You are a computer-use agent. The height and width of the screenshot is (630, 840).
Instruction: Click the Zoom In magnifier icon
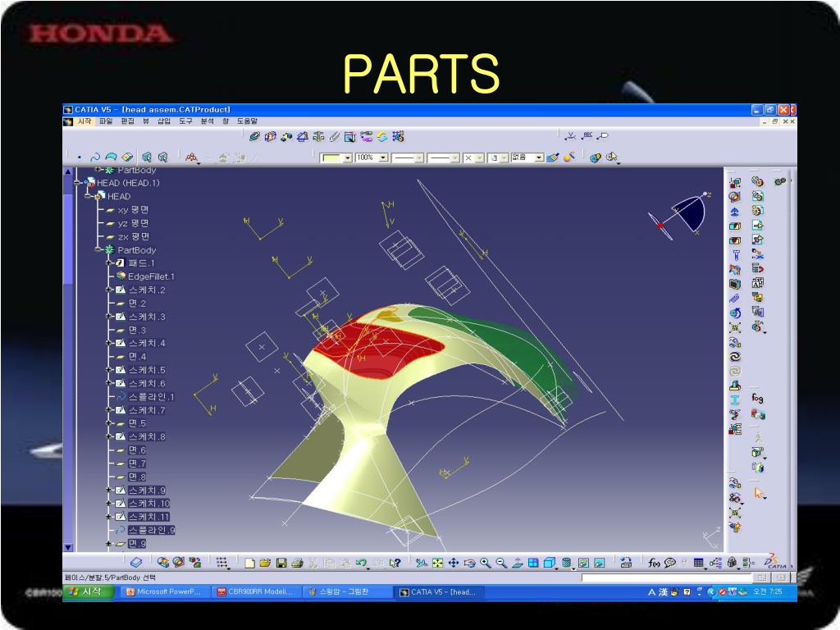coord(486,563)
